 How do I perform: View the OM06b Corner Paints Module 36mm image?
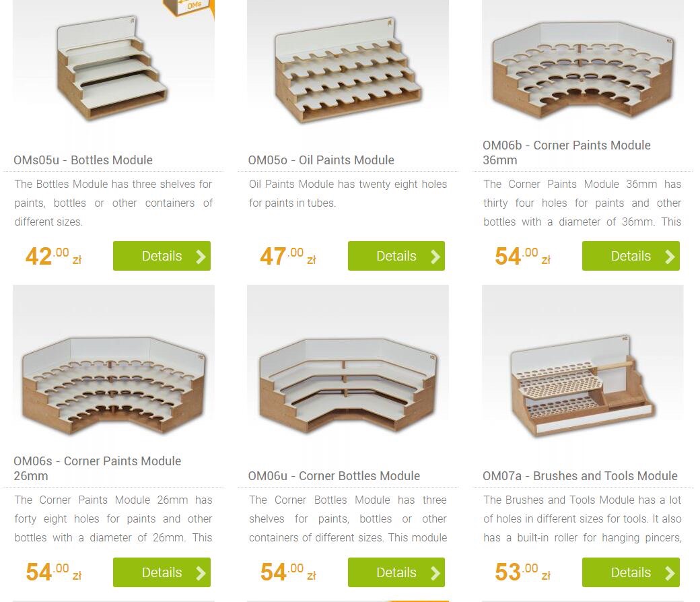click(x=583, y=66)
